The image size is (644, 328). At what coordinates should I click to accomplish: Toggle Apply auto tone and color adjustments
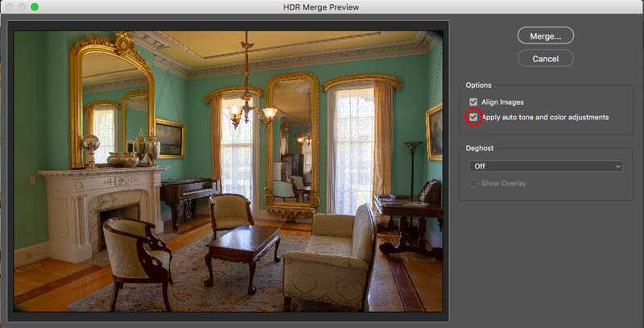pos(473,117)
